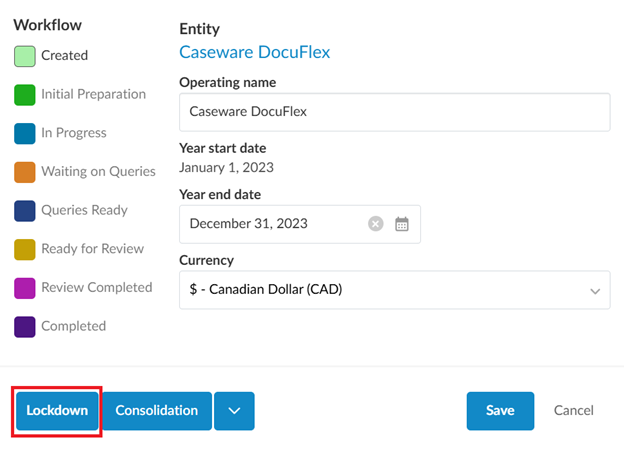The image size is (624, 453).
Task: Click the Year end date field
Action: 270,224
